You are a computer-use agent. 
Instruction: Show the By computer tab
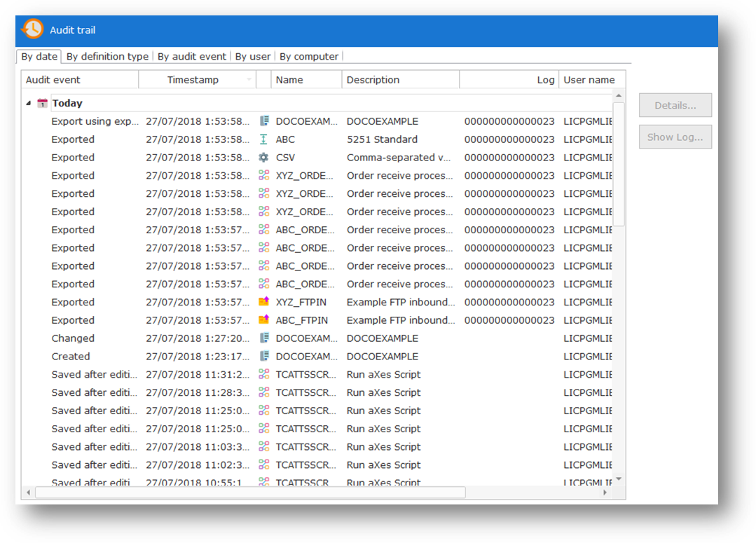(x=309, y=57)
